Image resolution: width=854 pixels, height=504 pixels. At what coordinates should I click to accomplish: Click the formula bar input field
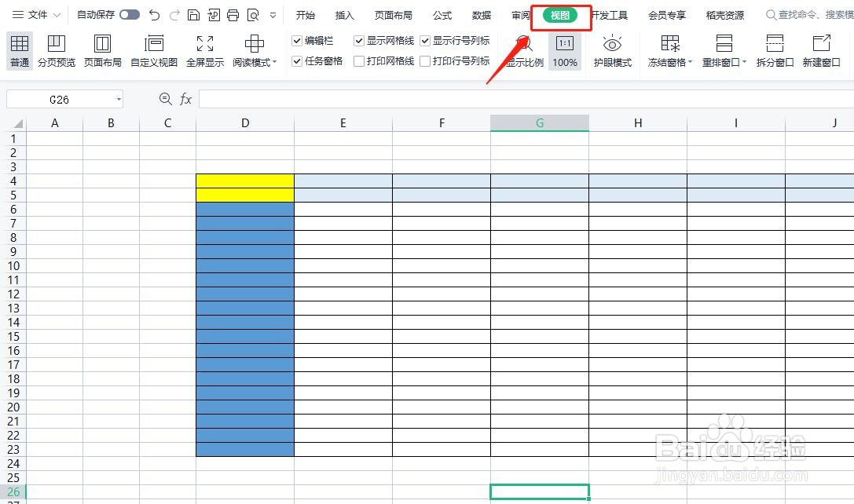click(x=526, y=99)
